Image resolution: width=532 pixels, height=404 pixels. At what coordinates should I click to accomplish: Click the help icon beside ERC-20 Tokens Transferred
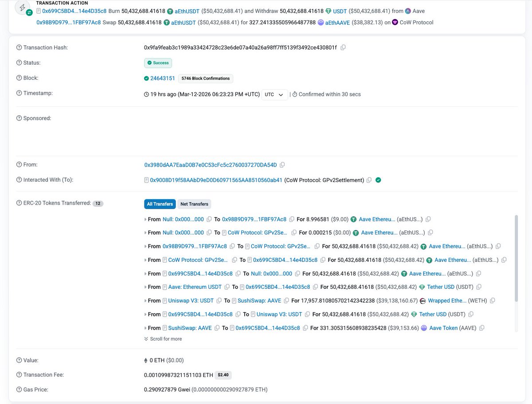[19, 203]
